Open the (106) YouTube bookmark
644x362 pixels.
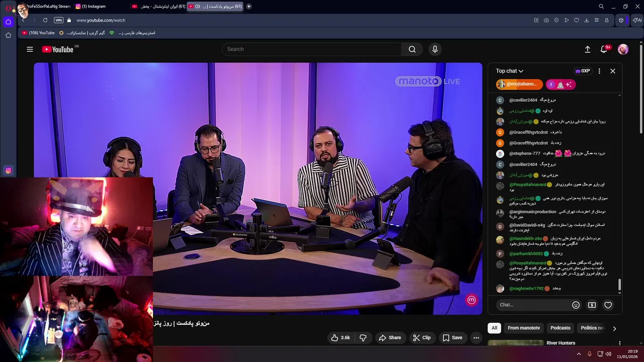[39, 33]
